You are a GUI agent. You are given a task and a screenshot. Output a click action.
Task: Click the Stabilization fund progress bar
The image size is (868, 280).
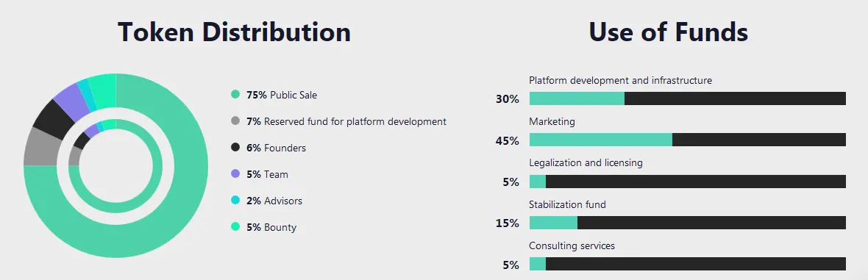(x=688, y=223)
